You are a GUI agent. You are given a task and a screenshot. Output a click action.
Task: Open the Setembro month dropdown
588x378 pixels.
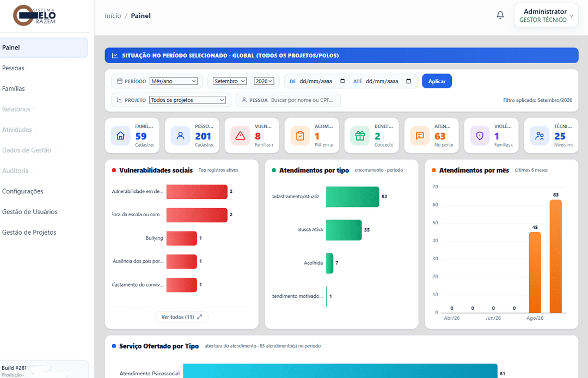pyautogui.click(x=230, y=81)
